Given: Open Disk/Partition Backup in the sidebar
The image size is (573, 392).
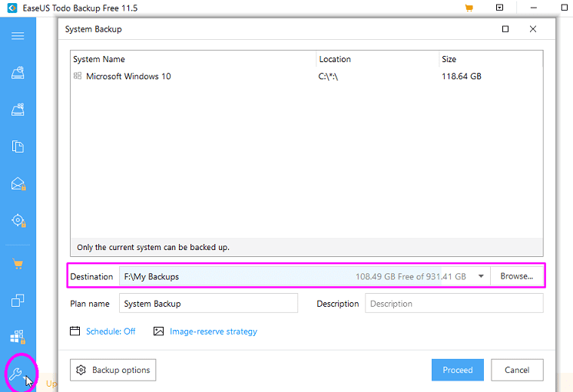Looking at the screenshot, I should [18, 73].
